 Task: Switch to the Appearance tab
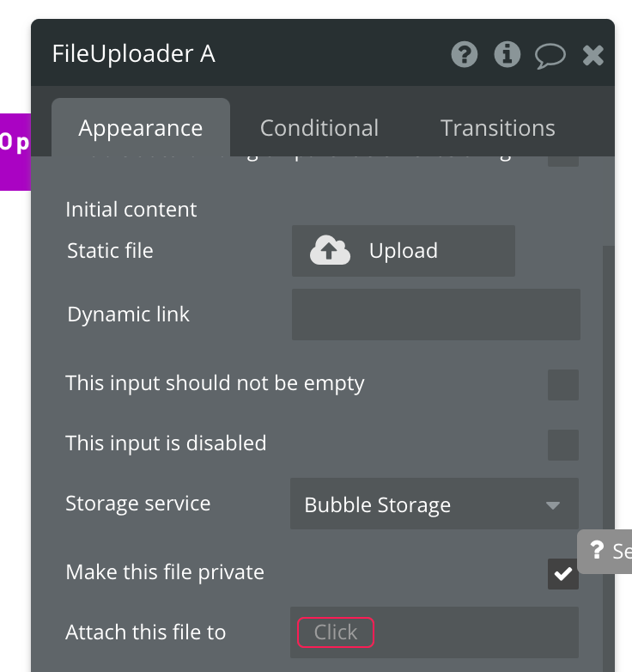pyautogui.click(x=141, y=128)
